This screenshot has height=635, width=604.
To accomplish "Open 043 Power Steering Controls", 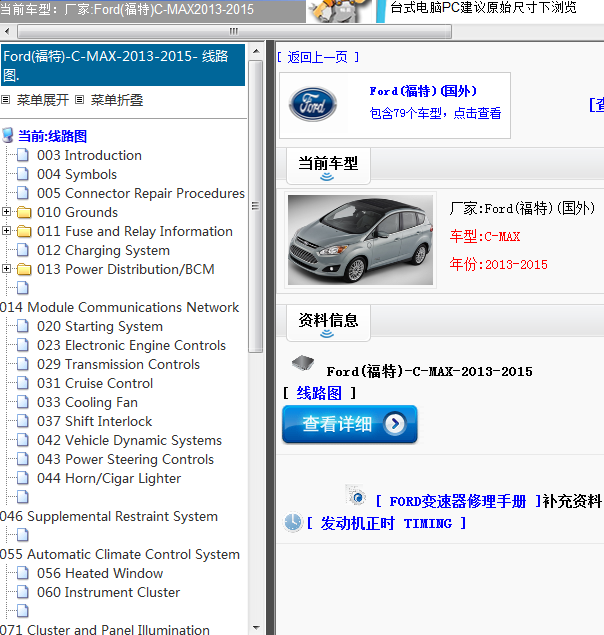I will [x=125, y=459].
